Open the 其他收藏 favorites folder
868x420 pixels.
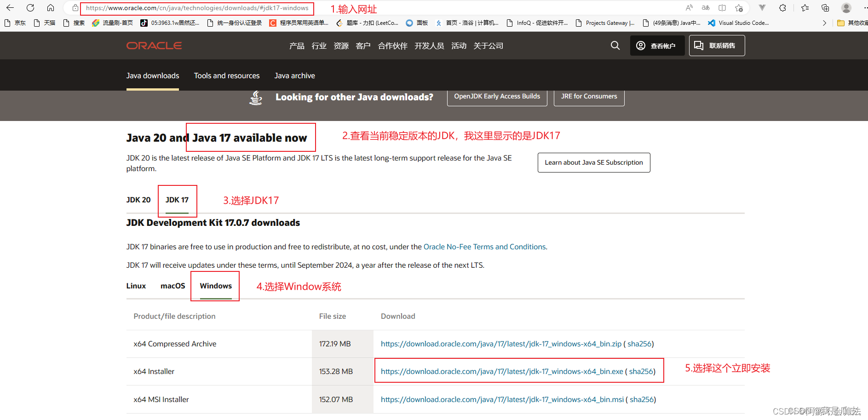click(852, 23)
